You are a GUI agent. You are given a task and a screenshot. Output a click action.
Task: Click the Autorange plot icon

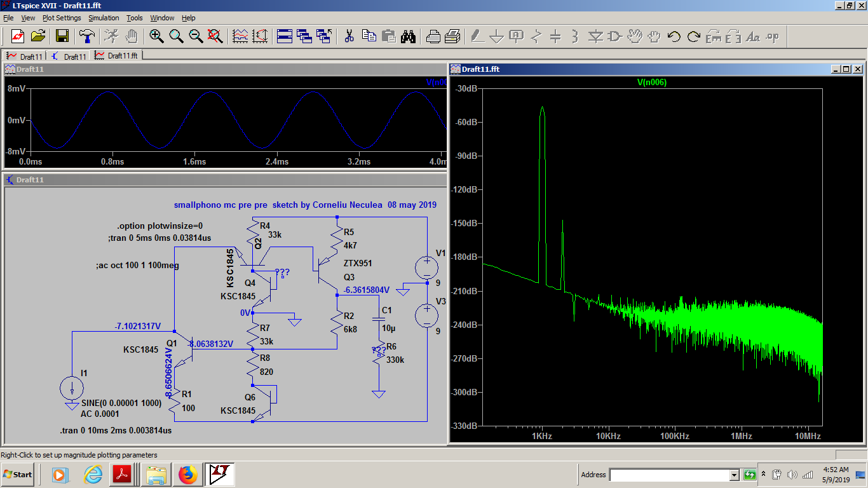click(x=240, y=36)
